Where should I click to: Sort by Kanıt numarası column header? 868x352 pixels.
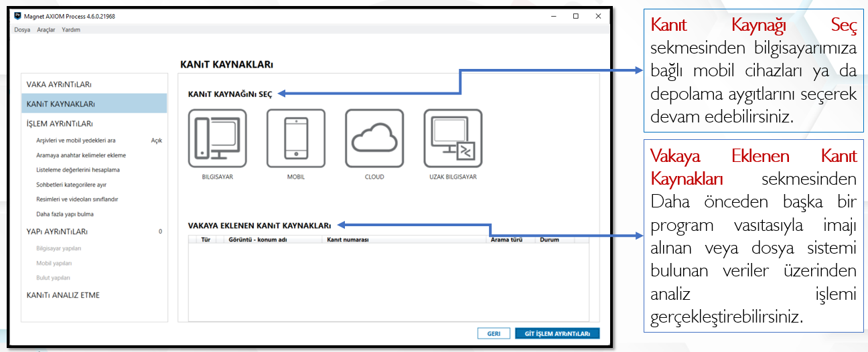(x=348, y=240)
